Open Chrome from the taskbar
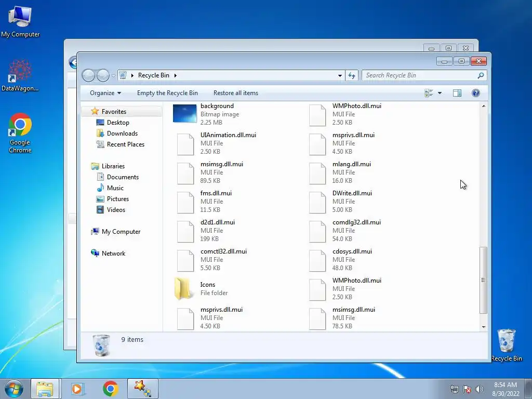This screenshot has width=532, height=399. point(110,389)
